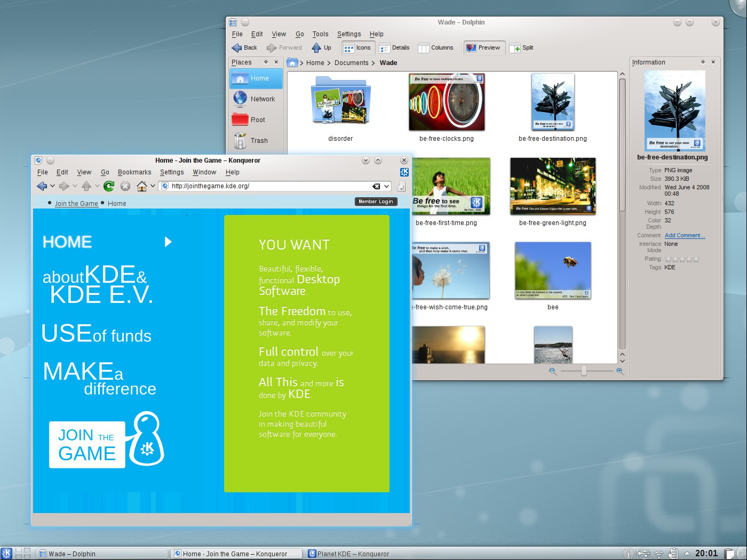Expand the URL bar history dropdown
The height and width of the screenshot is (560, 747).
point(386,186)
